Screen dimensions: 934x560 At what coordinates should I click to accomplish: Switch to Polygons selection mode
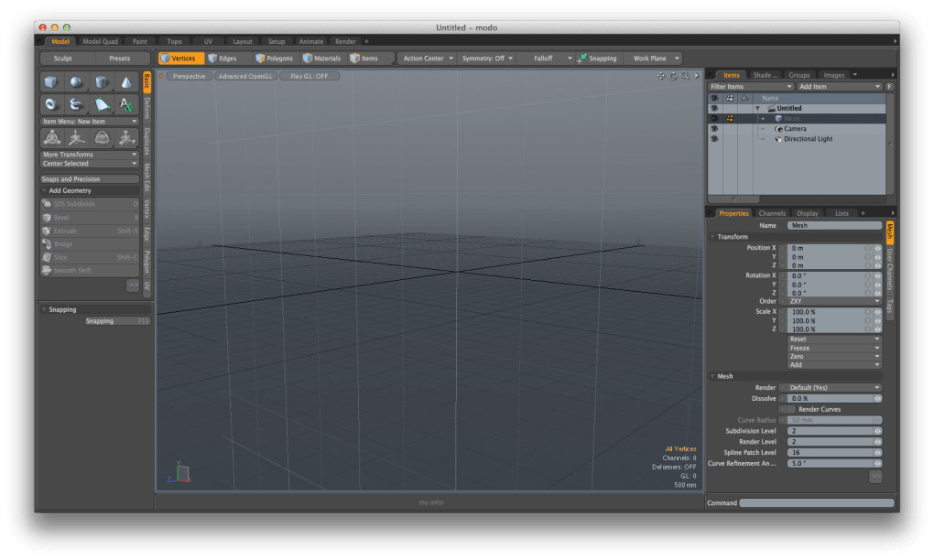(274, 59)
